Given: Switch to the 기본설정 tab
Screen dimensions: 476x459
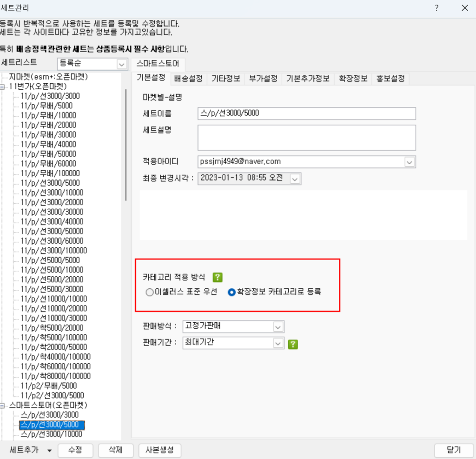Looking at the screenshot, I should pos(151,78).
